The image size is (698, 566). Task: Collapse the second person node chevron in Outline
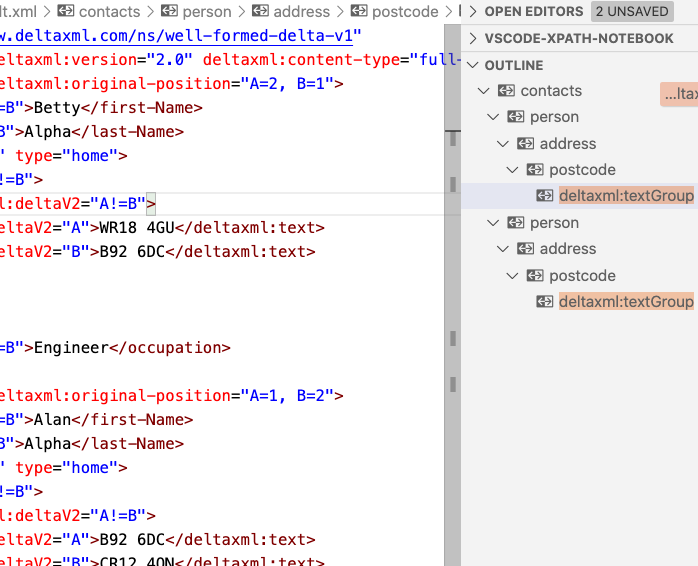tap(494, 223)
